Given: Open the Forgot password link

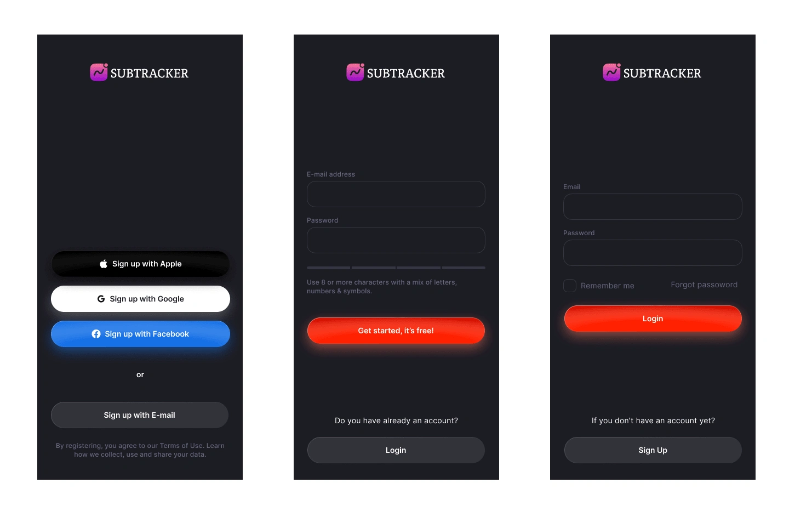Looking at the screenshot, I should tap(704, 285).
